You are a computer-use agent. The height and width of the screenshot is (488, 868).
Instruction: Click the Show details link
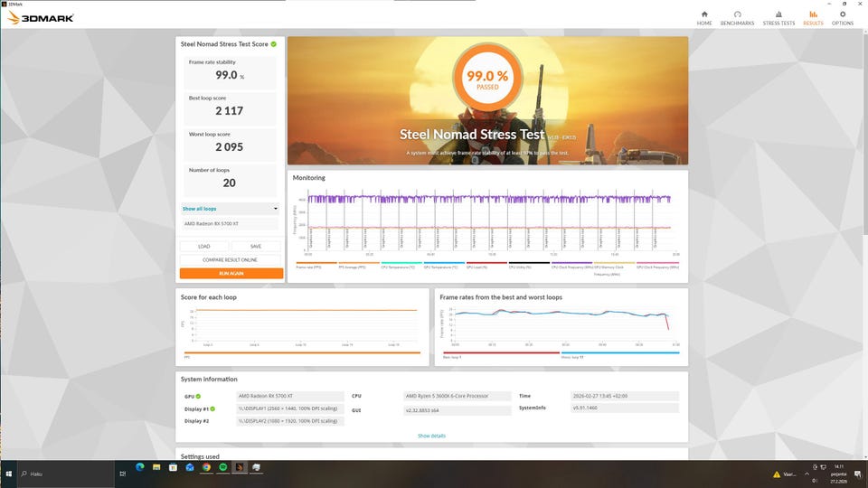coord(431,436)
